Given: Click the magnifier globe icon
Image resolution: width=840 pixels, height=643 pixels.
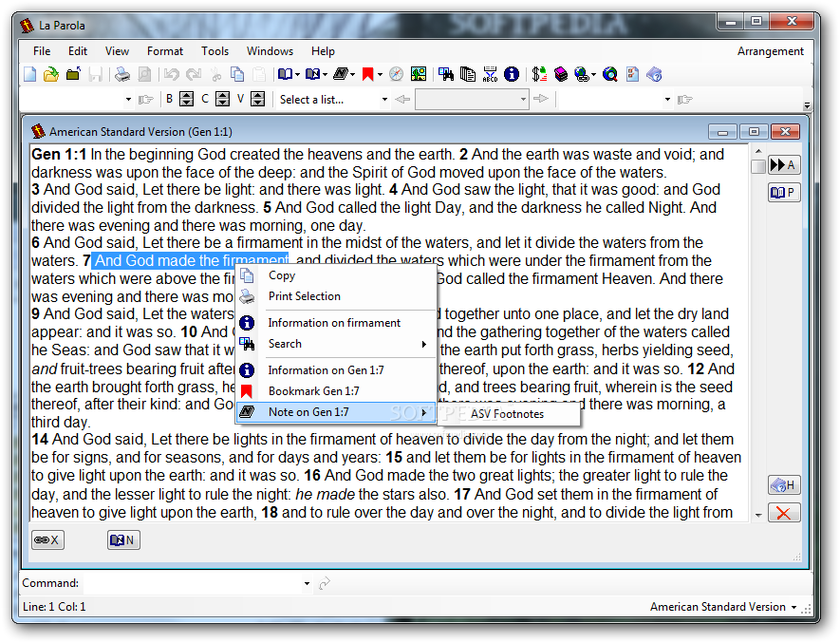Looking at the screenshot, I should pyautogui.click(x=609, y=74).
